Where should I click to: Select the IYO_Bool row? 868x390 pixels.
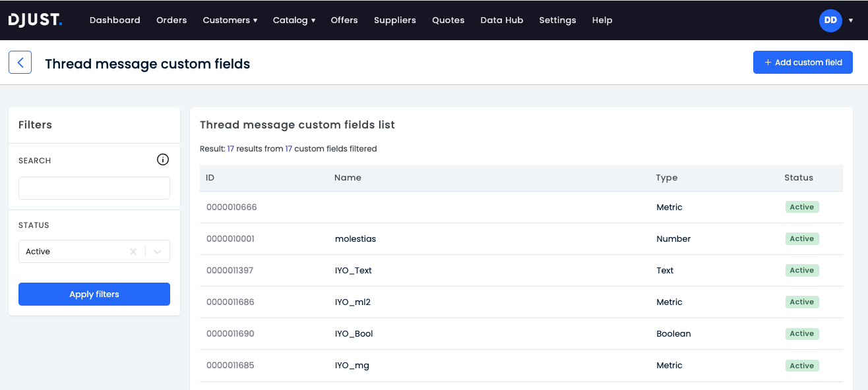tap(521, 334)
